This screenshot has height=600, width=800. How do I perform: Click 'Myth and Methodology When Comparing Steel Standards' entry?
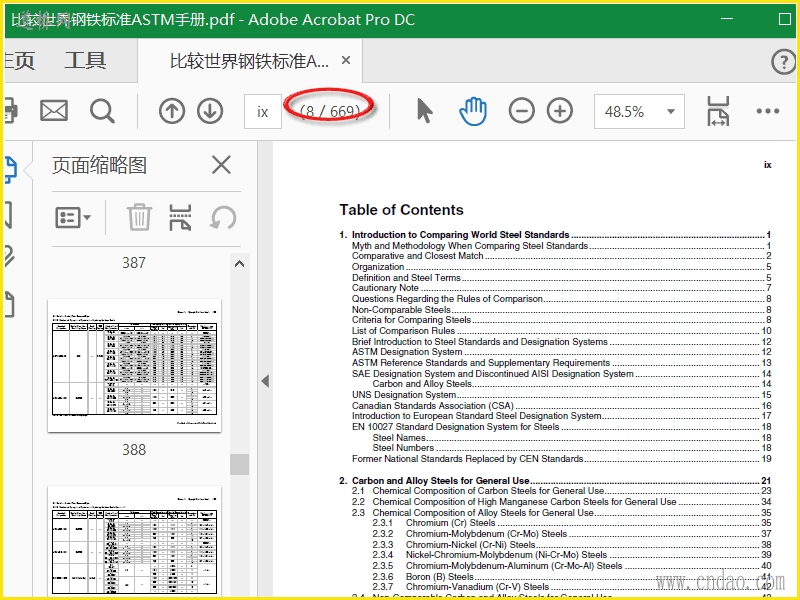click(561, 245)
